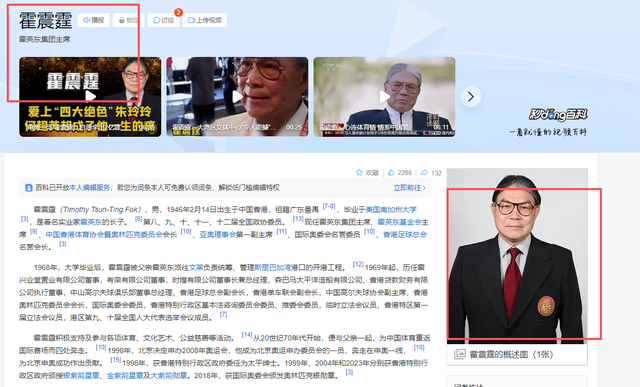Click the 立即前往 link
640x387 pixels.
click(x=409, y=188)
